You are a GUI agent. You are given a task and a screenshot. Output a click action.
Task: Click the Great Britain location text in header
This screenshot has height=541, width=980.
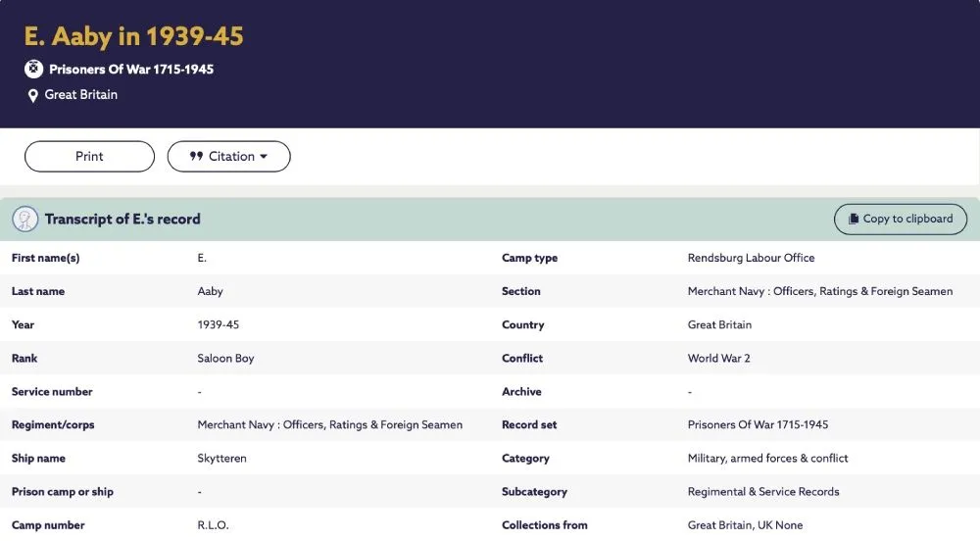tap(81, 95)
